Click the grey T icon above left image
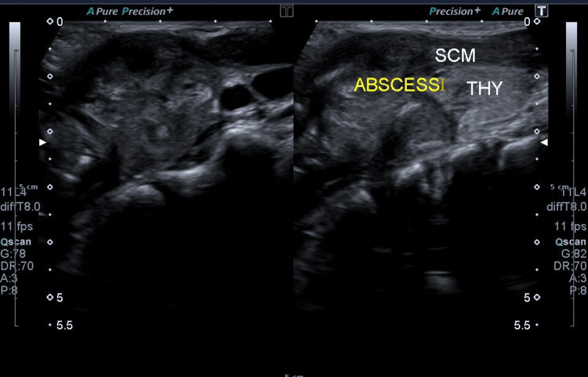Viewport: 588px width, 377px height. 286,11
